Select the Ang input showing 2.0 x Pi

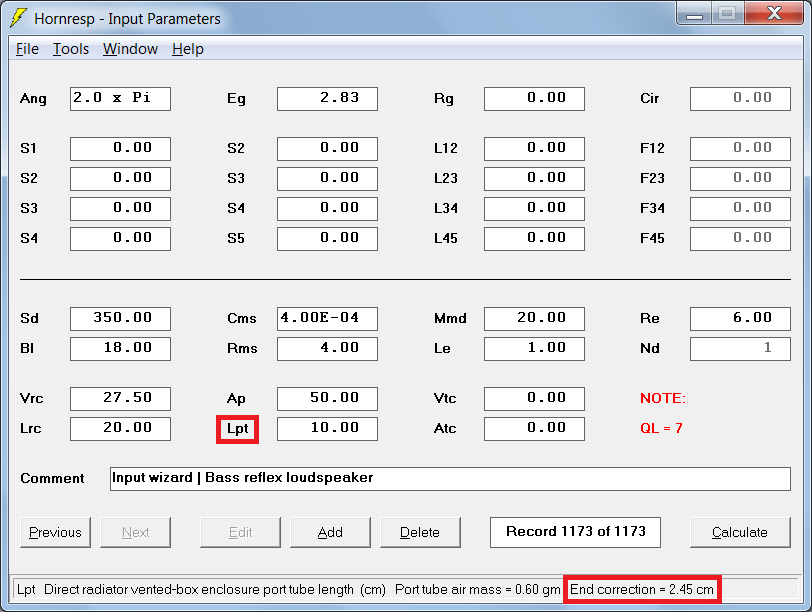[120, 98]
